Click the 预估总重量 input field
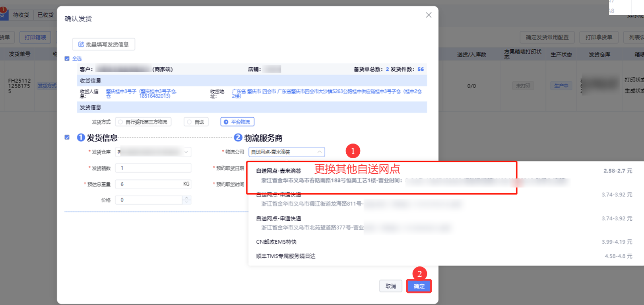644x305 pixels. pyautogui.click(x=153, y=184)
